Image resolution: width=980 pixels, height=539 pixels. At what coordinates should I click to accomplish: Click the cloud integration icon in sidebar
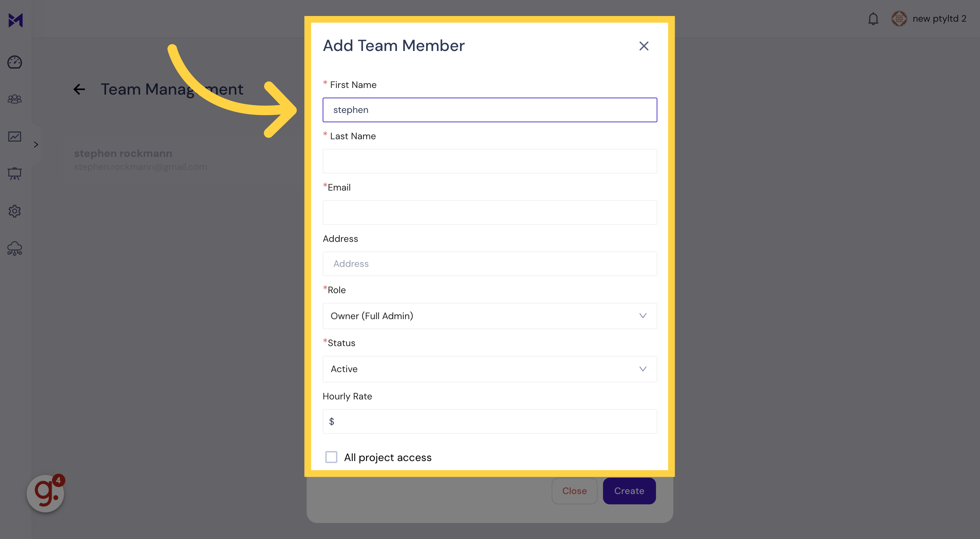15,248
